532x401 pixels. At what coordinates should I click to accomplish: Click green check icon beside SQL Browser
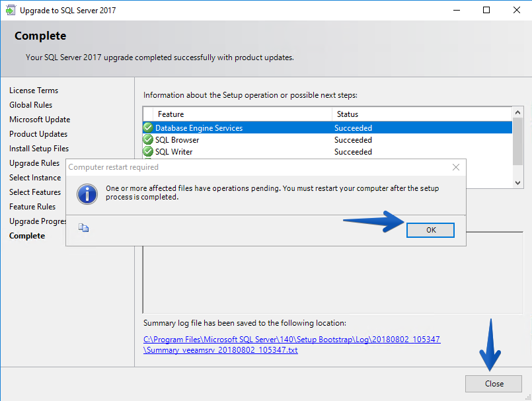pyautogui.click(x=148, y=139)
